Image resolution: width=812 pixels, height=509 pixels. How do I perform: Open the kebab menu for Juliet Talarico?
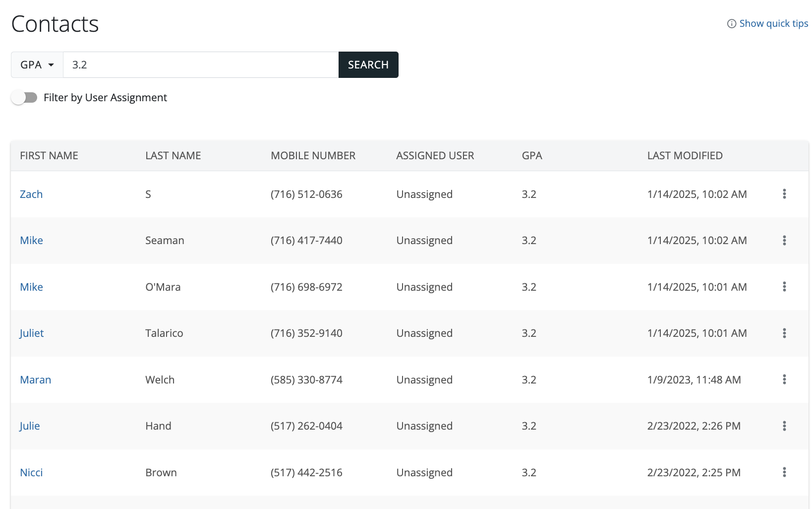pyautogui.click(x=784, y=333)
